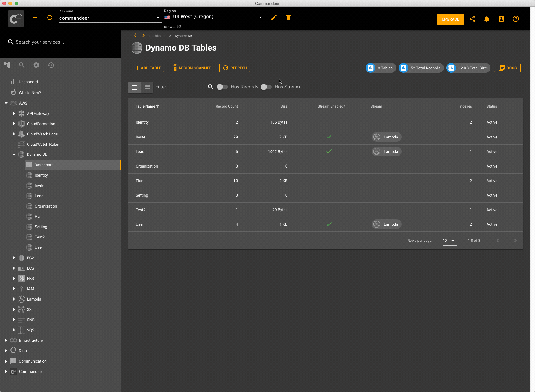Switch to sidebar history tab

51,65
